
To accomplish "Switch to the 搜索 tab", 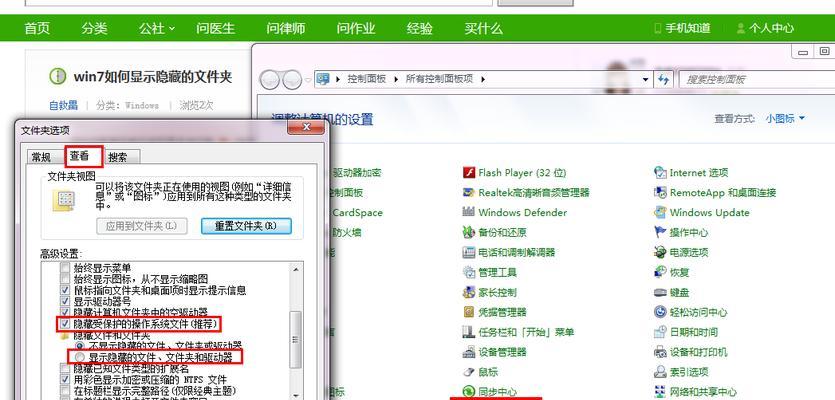I will 118,157.
